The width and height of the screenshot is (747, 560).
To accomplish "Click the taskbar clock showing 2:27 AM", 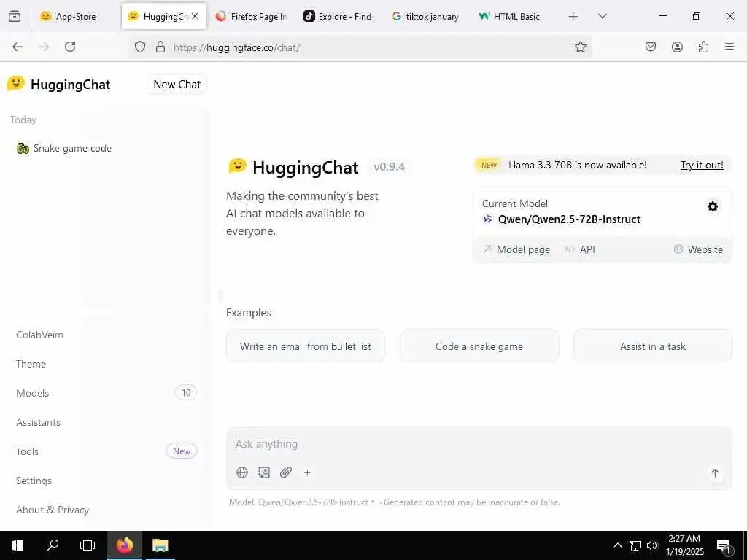I will [x=684, y=545].
